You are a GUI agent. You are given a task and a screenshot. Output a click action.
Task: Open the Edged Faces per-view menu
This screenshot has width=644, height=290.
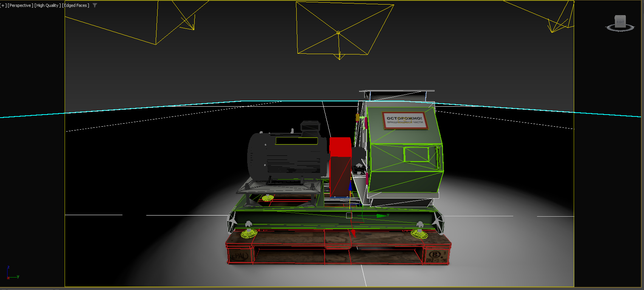[76, 5]
